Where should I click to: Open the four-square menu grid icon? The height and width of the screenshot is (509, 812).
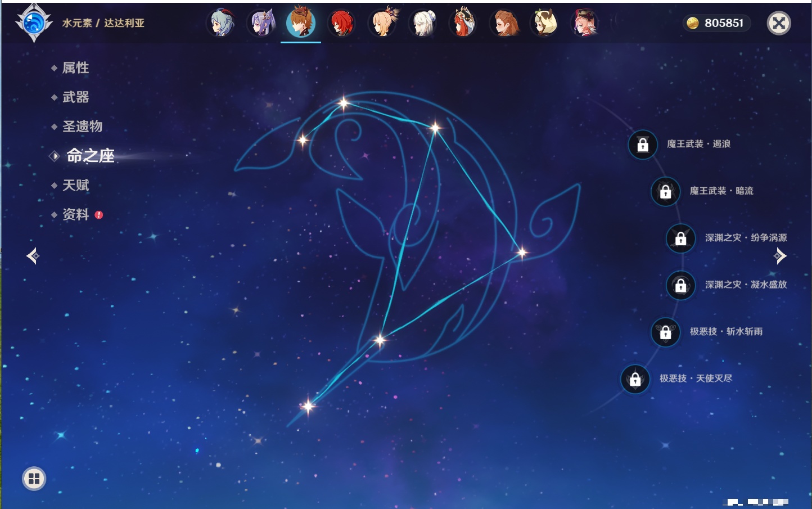pos(34,479)
